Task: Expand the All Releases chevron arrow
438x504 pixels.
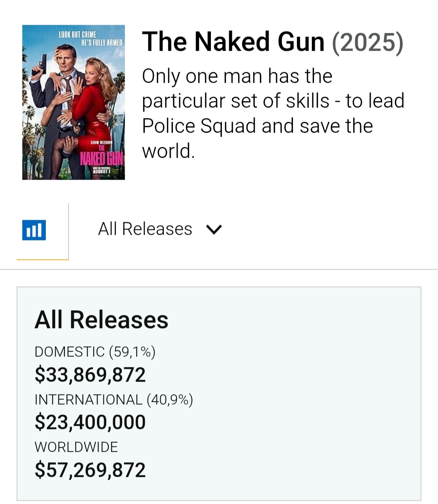Action: 214,229
